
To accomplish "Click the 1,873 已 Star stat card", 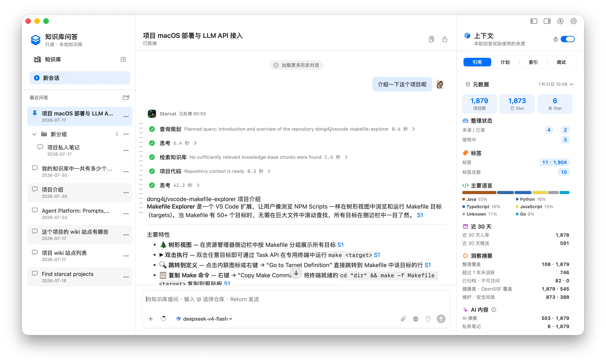I will pyautogui.click(x=517, y=104).
